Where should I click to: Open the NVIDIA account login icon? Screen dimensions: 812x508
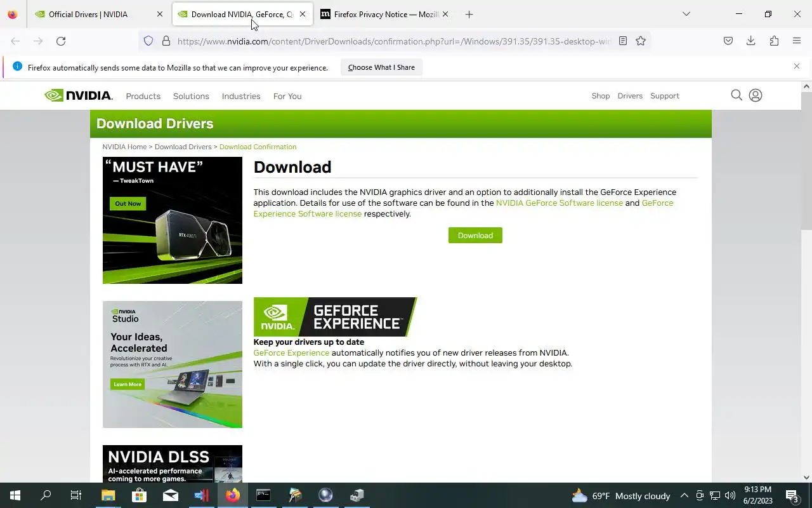(x=755, y=95)
